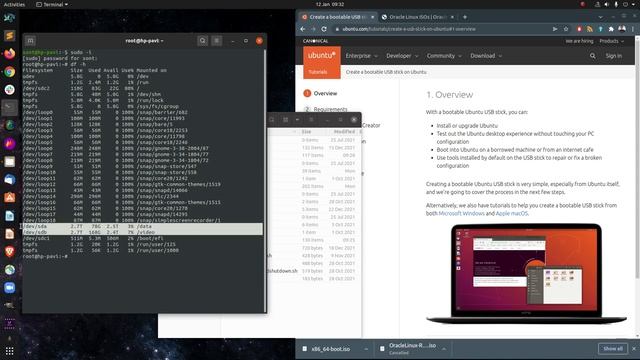The width and height of the screenshot is (640, 360).
Task: Follow the Apple macOS link
Action: pyautogui.click(x=511, y=213)
